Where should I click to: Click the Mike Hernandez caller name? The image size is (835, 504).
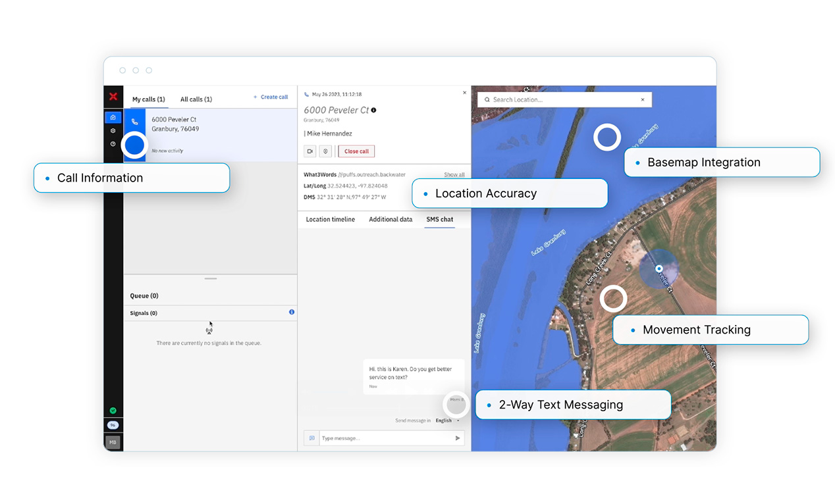pyautogui.click(x=329, y=134)
